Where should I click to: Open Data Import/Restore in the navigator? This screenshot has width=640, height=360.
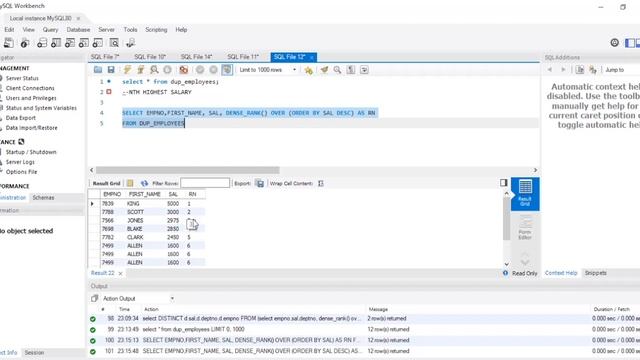[31, 128]
